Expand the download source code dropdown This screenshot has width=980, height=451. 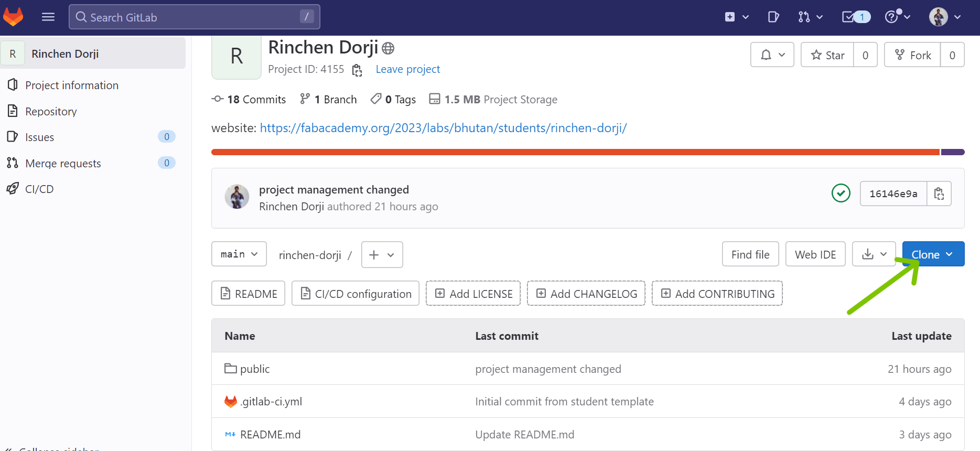tap(874, 254)
